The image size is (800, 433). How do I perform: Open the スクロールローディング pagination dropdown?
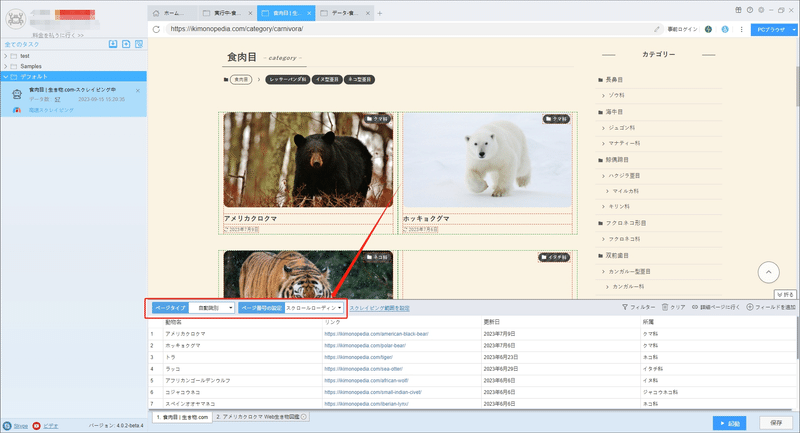click(x=313, y=308)
